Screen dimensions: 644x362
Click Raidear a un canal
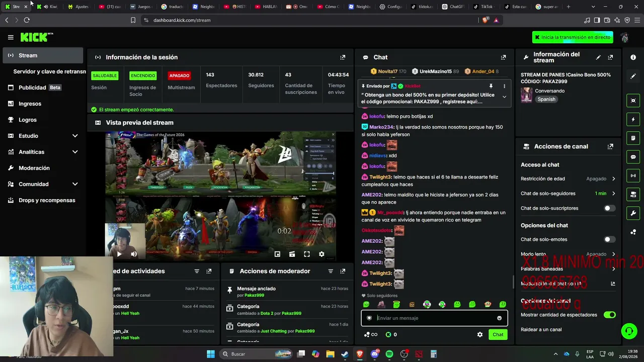541,330
